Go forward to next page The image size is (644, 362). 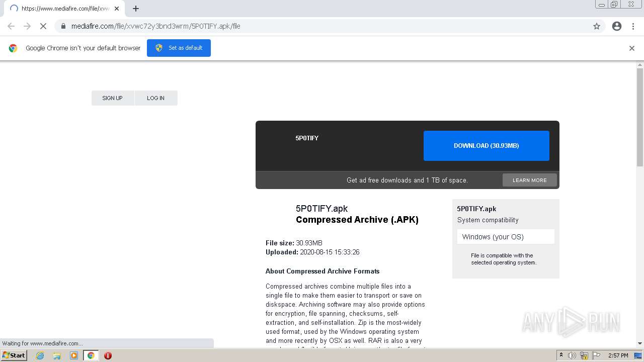(27, 26)
